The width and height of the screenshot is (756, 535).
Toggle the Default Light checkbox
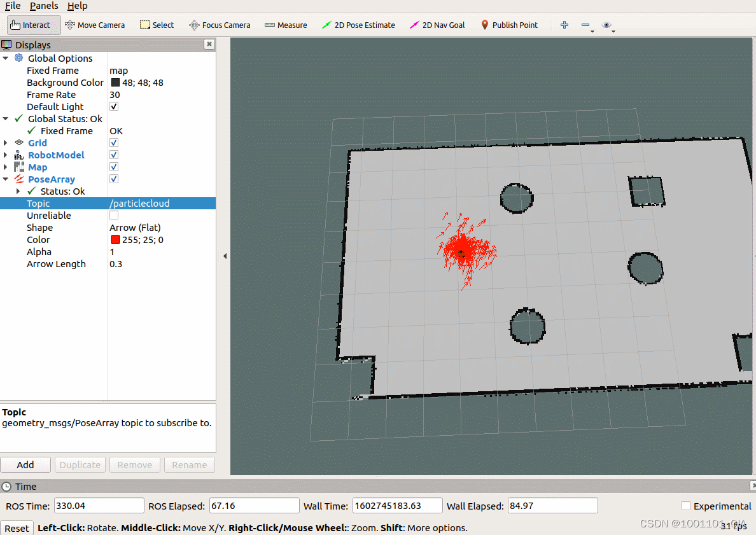114,106
